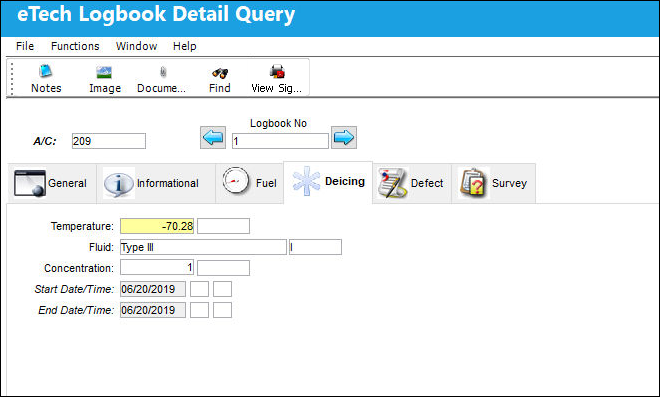Click the empty field beside Temperature value
This screenshot has height=397, width=660.
224,226
